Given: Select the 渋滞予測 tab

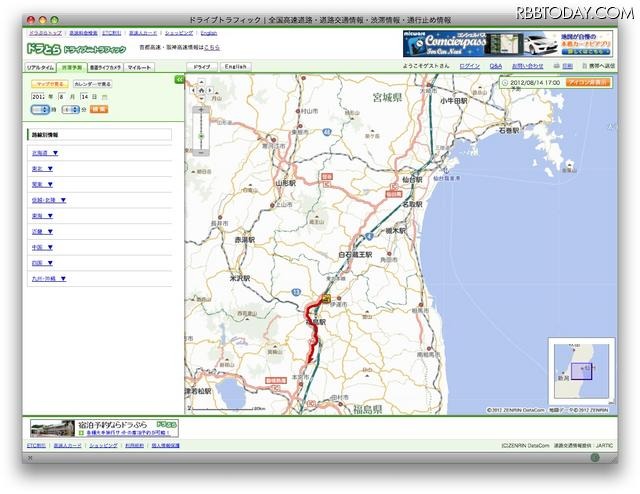Looking at the screenshot, I should pos(72,66).
